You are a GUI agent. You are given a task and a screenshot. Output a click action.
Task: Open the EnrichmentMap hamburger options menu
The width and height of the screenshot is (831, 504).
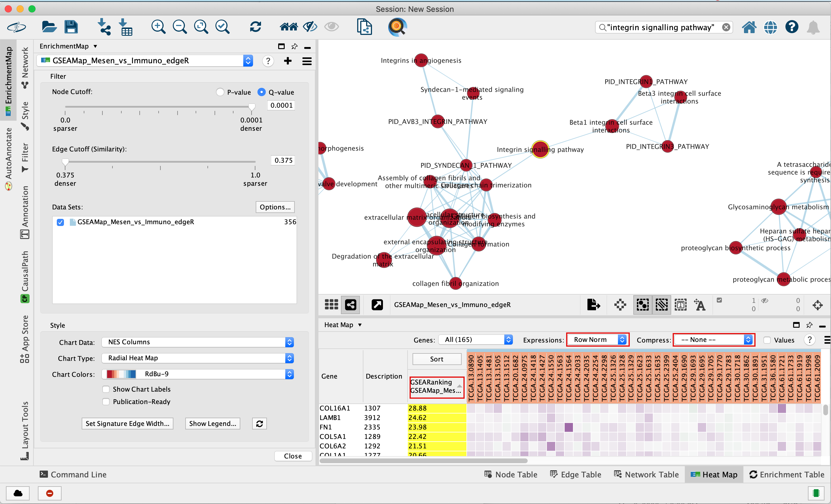point(307,61)
